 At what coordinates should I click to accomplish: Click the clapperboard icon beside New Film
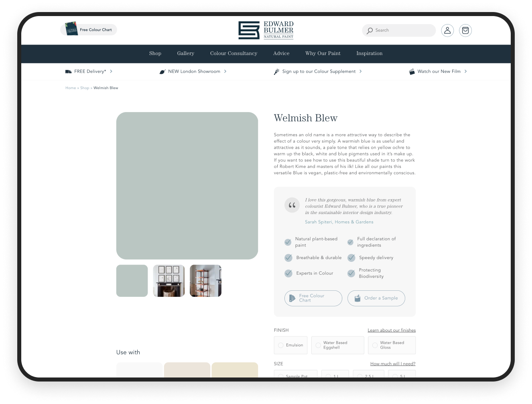[412, 71]
